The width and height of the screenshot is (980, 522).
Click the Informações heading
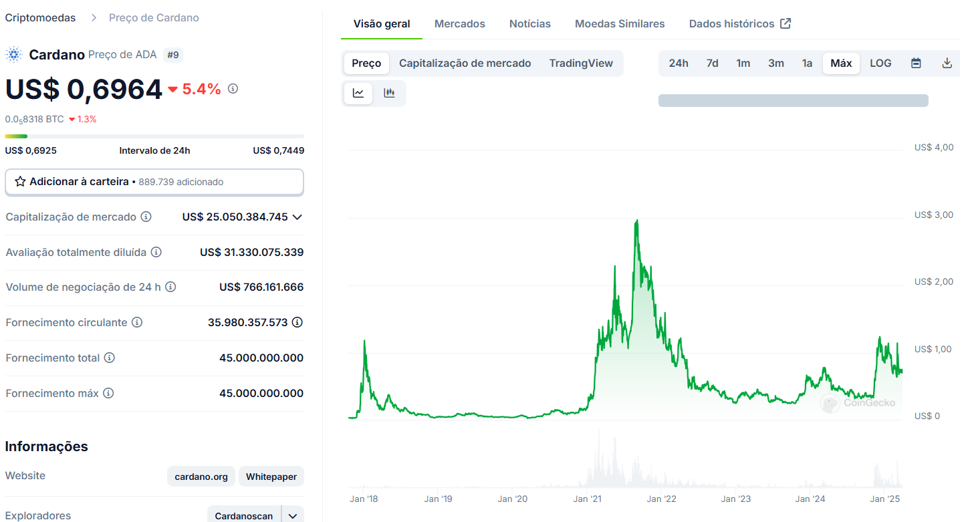[x=47, y=446]
